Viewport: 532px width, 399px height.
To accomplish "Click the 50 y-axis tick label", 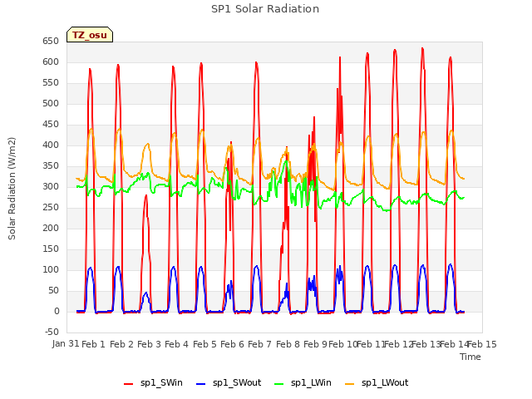I will pyautogui.click(x=53, y=290).
